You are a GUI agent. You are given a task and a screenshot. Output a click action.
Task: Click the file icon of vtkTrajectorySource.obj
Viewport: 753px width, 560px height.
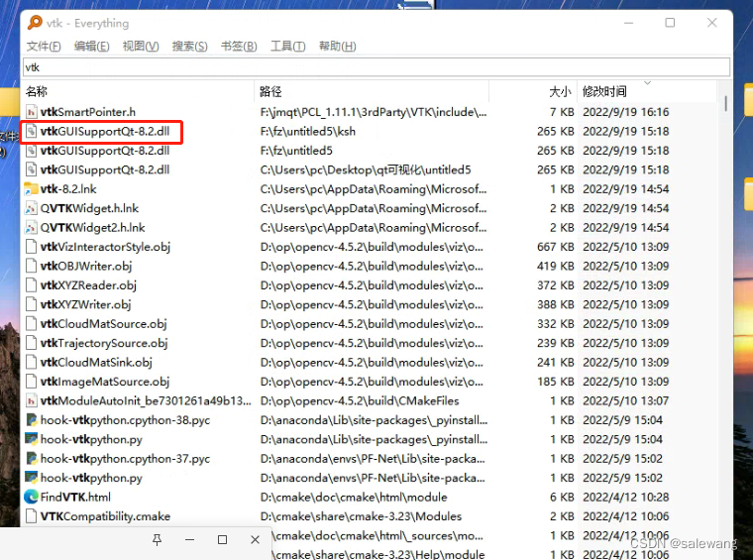point(32,342)
